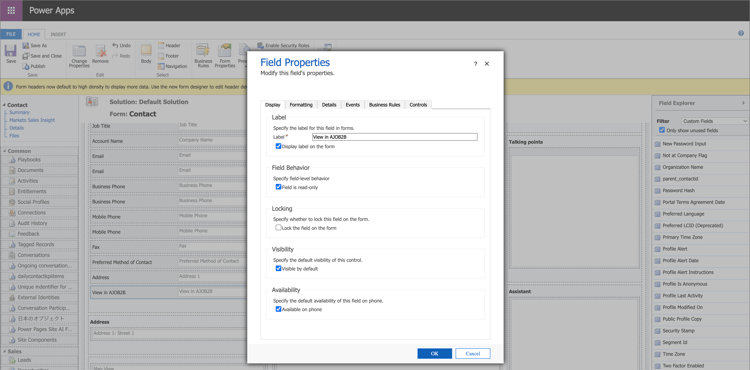Click the Undo toolbar button
Screen dimensions: 750x370
coord(121,45)
